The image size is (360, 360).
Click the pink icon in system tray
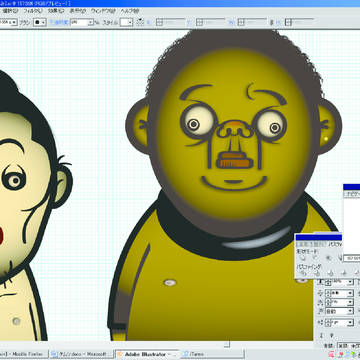coord(332,354)
